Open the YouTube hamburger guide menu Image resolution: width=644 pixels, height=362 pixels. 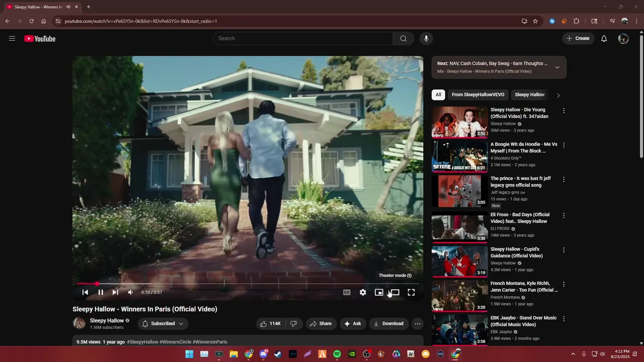tap(12, 39)
